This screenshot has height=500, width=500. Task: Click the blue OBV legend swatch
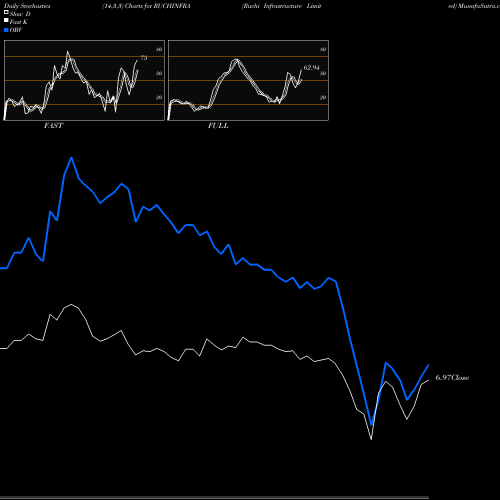pos(6,30)
